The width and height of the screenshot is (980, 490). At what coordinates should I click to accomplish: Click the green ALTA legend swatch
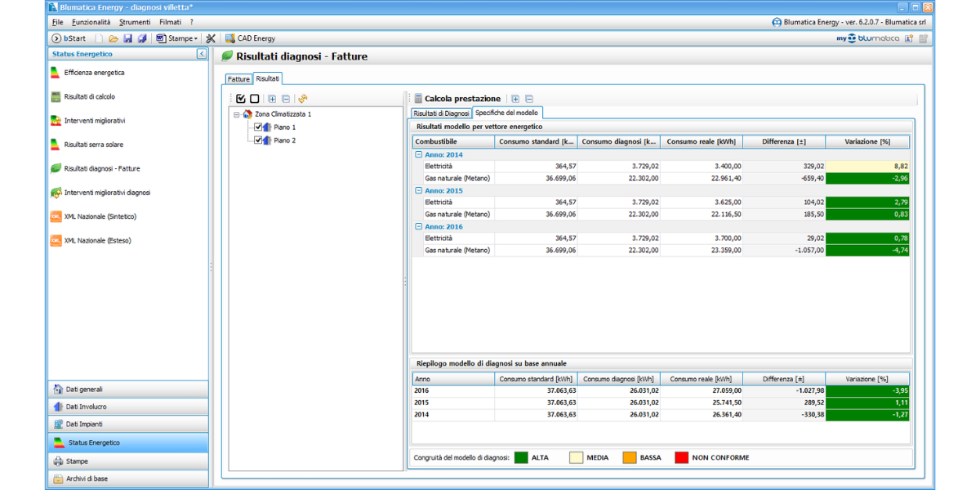520,457
